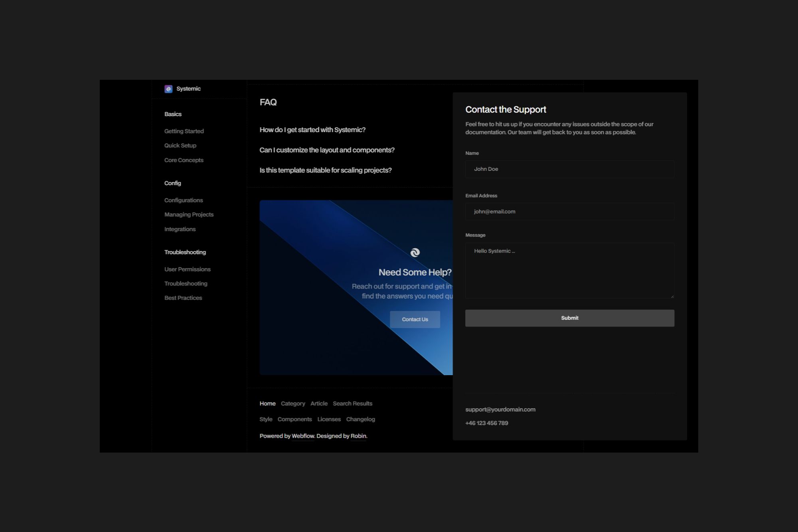Viewport: 798px width, 532px height.
Task: Open the support@yourdomain.com email link
Action: point(500,409)
